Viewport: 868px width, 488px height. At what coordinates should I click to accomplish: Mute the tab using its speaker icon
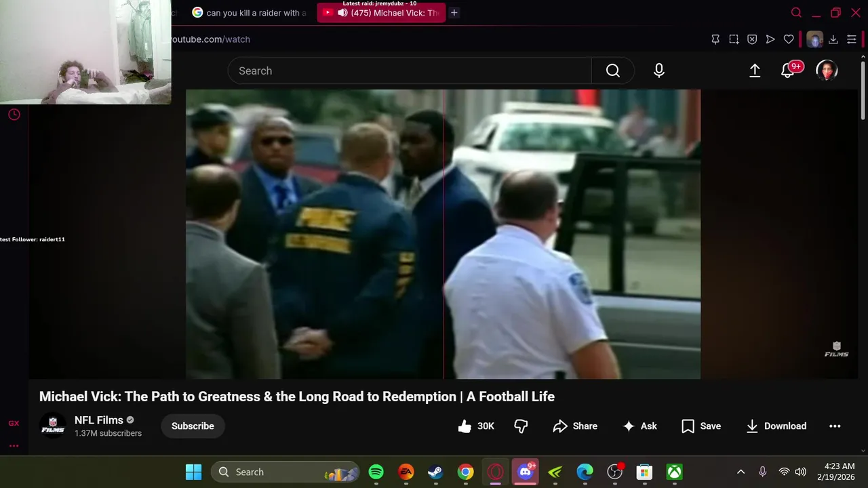342,13
